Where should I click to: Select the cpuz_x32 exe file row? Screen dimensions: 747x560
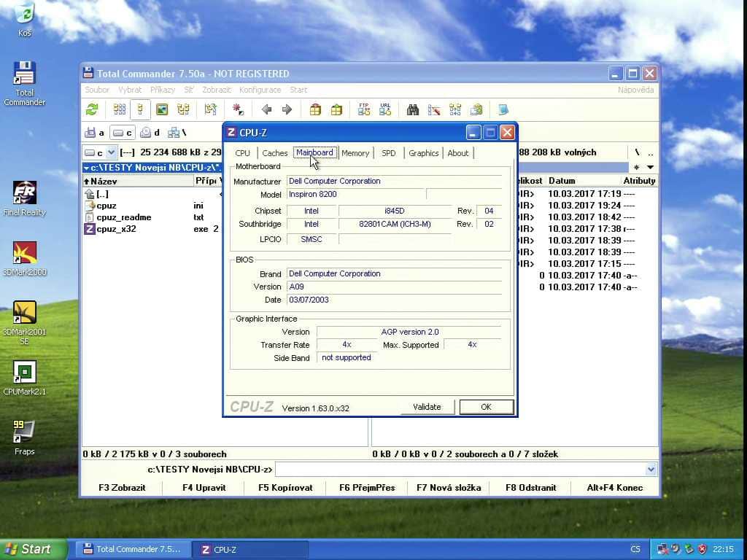(152, 229)
